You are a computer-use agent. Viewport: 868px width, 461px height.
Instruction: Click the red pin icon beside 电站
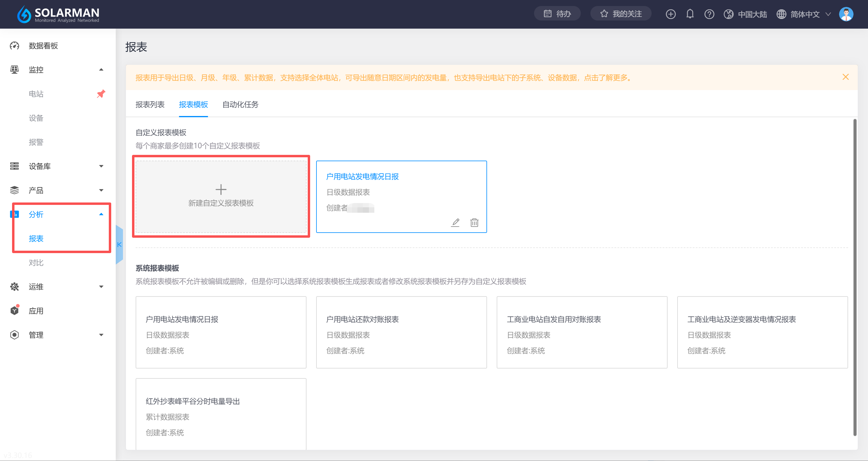tap(101, 94)
